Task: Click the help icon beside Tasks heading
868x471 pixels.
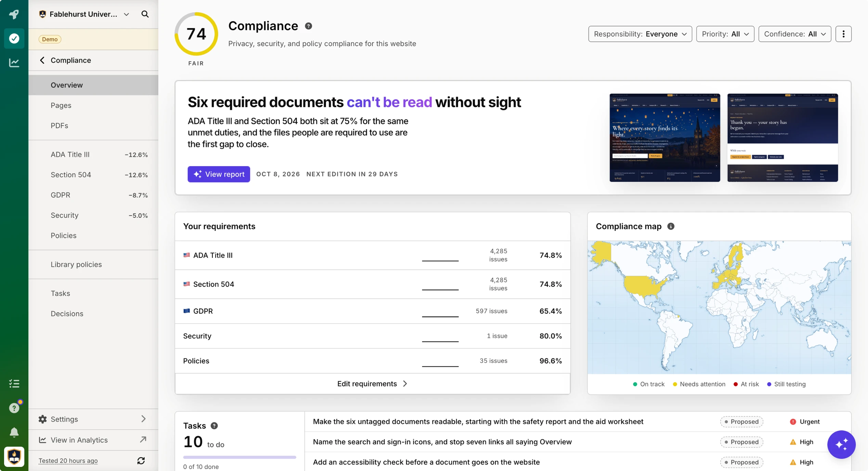Action: pos(214,426)
